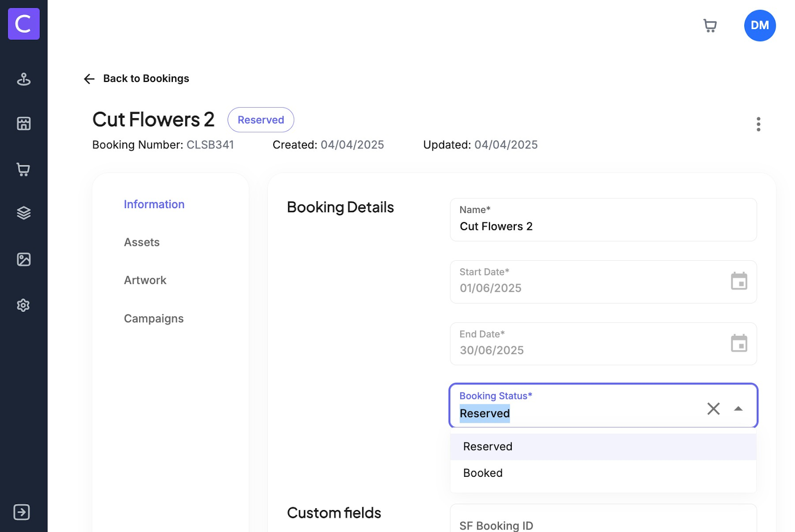The width and height of the screenshot is (795, 532).
Task: Click the logout arrow icon in sidebar
Action: click(22, 512)
